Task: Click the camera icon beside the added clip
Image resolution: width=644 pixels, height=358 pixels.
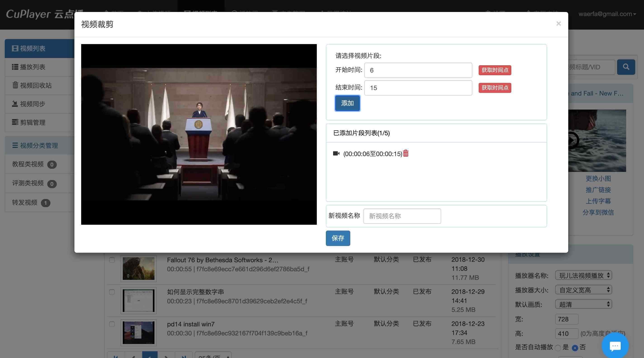Action: tap(336, 154)
